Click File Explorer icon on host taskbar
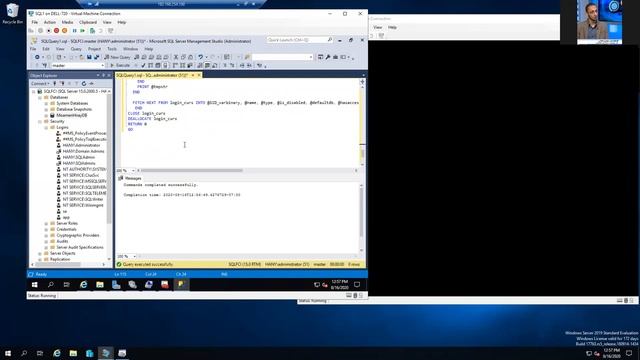 click(73, 353)
